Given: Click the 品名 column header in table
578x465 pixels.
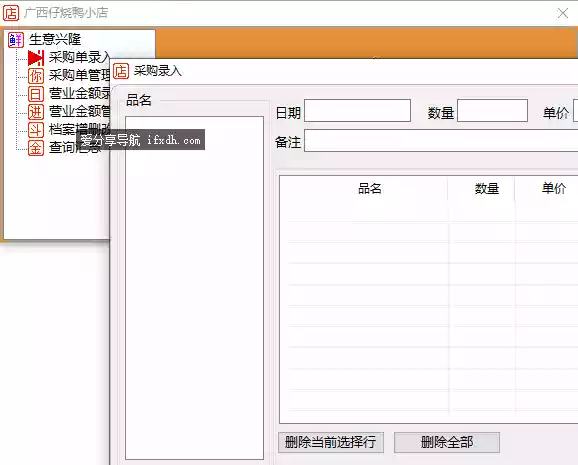Looking at the screenshot, I should pyautogui.click(x=370, y=189).
